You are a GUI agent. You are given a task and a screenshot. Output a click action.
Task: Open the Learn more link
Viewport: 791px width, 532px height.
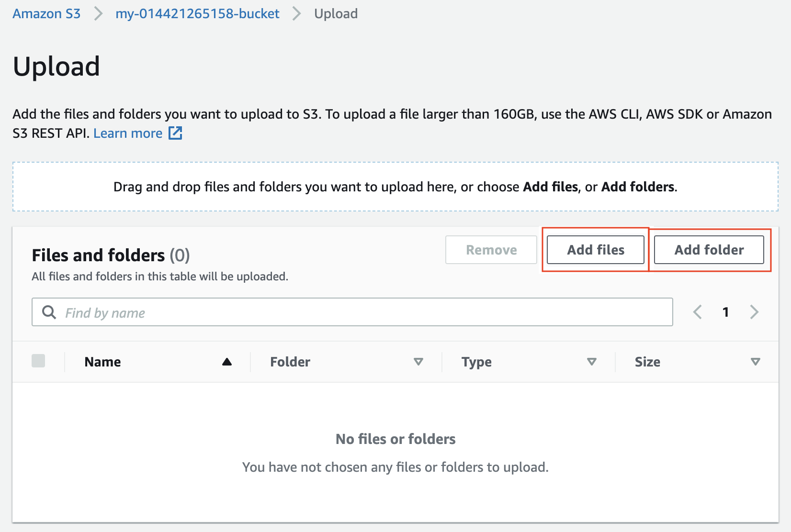tap(128, 133)
